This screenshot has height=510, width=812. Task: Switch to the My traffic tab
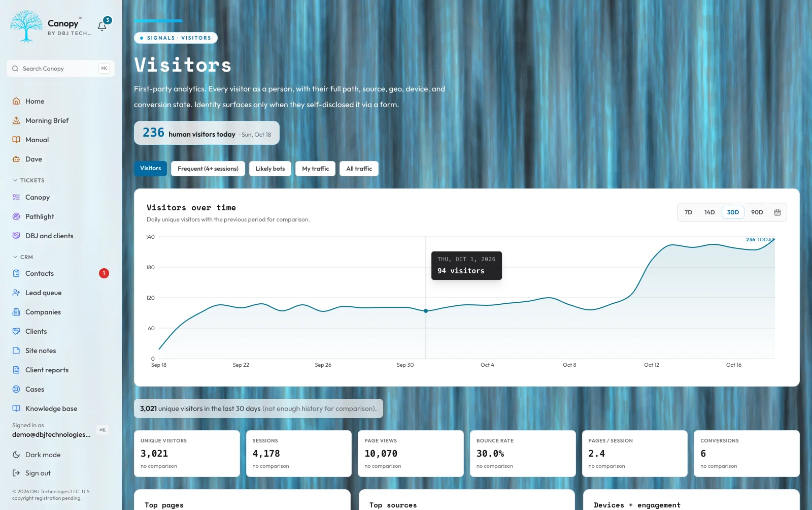315,169
